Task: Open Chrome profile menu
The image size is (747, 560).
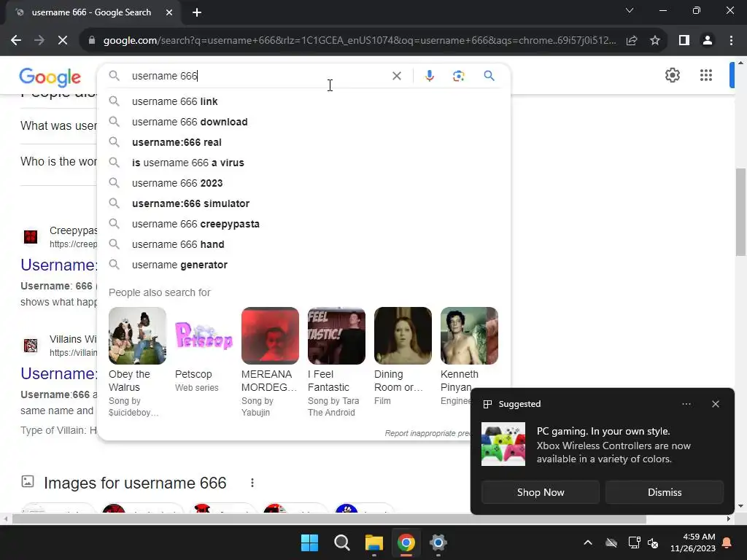Action: pos(708,41)
